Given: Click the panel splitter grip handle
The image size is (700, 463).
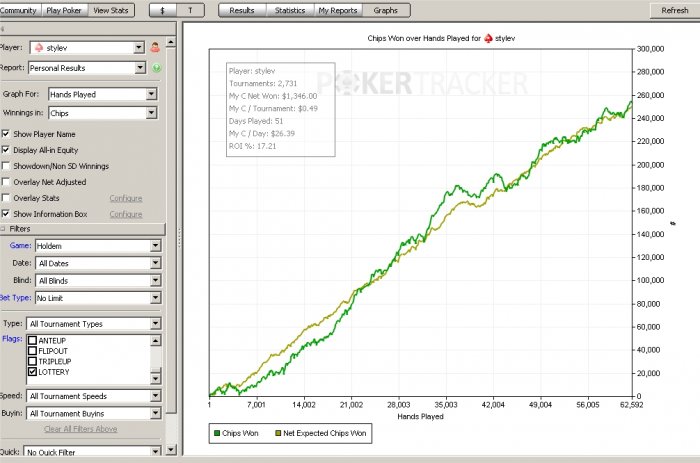Looking at the screenshot, I should click(180, 238).
